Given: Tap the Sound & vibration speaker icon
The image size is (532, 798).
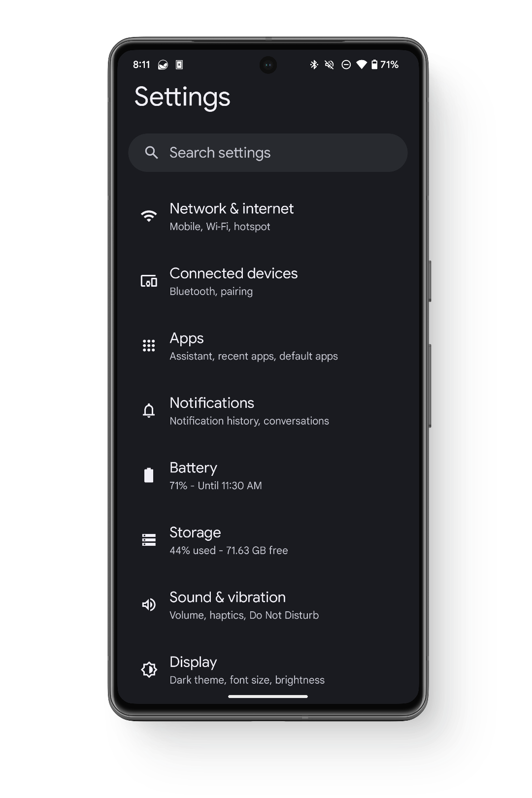Looking at the screenshot, I should [x=149, y=605].
